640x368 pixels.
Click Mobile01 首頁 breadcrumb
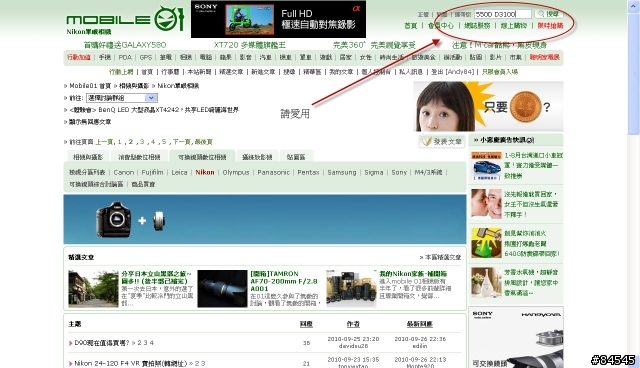point(90,86)
